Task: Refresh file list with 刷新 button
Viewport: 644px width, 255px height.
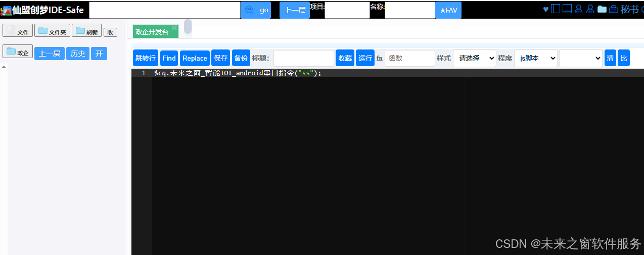Action: 86,30
